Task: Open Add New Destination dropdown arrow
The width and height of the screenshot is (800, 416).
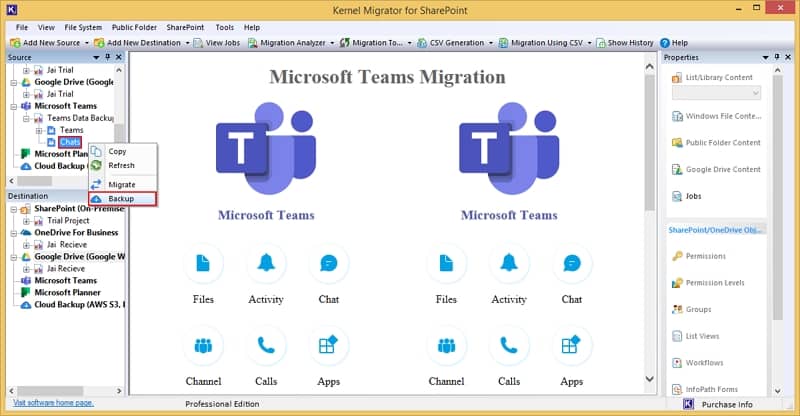Action: tap(187, 43)
